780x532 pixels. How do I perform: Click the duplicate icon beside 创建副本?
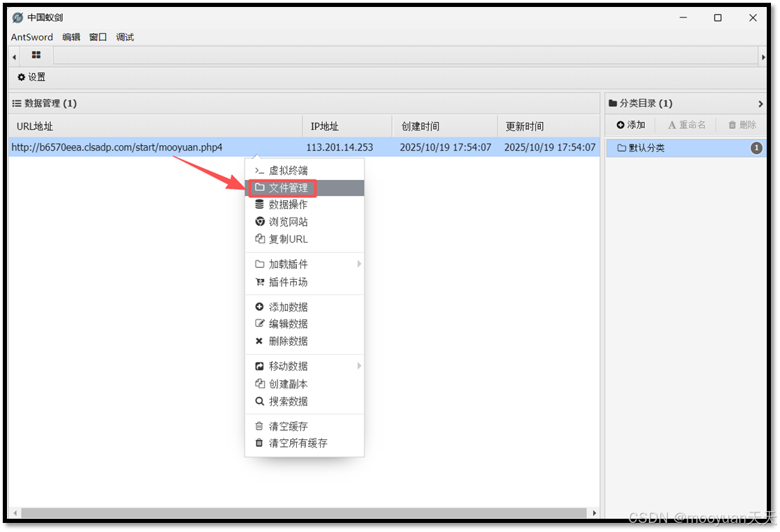pyautogui.click(x=260, y=383)
